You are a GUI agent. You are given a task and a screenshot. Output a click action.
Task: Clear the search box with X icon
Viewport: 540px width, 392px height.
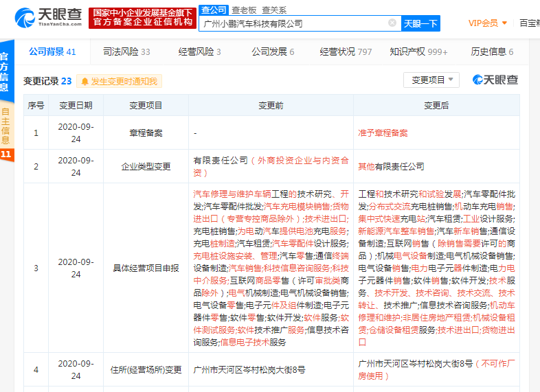(x=392, y=23)
